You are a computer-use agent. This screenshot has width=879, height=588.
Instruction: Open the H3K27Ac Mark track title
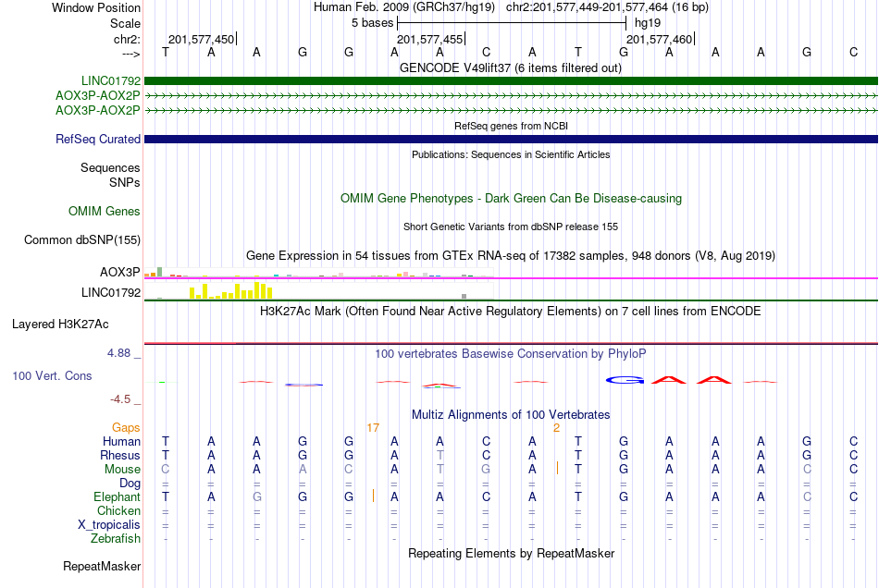pos(511,311)
